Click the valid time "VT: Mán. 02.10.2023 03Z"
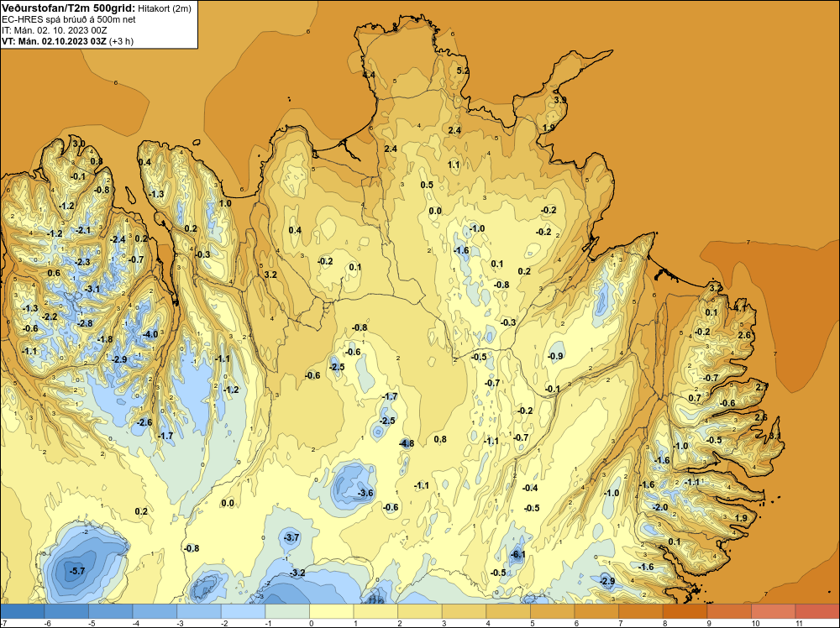This screenshot has height=628, width=840. pyautogui.click(x=54, y=41)
